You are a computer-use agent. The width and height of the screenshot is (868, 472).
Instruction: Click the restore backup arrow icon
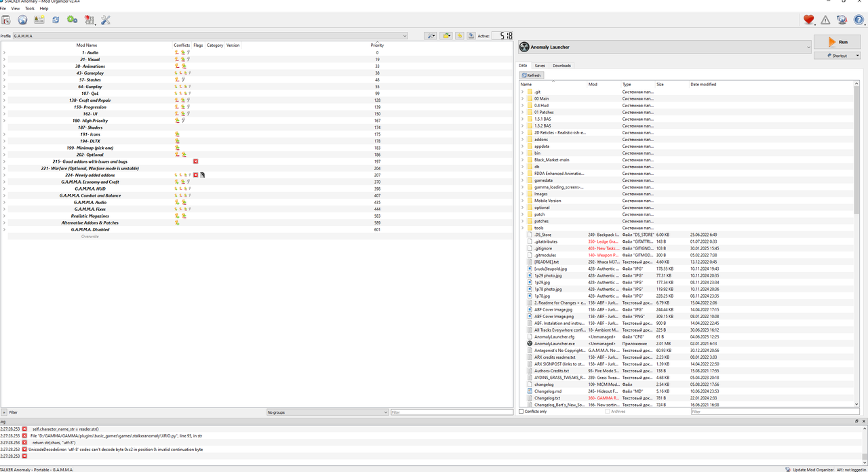coord(460,36)
